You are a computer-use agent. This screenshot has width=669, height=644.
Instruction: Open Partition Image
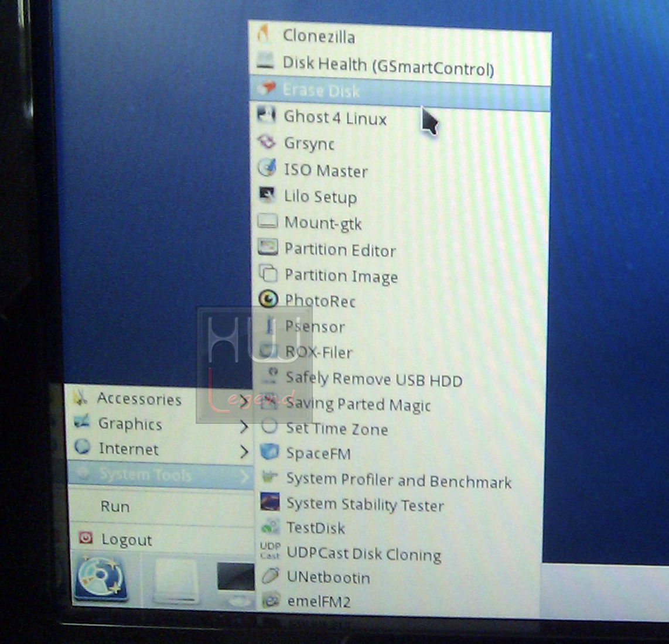[400, 276]
